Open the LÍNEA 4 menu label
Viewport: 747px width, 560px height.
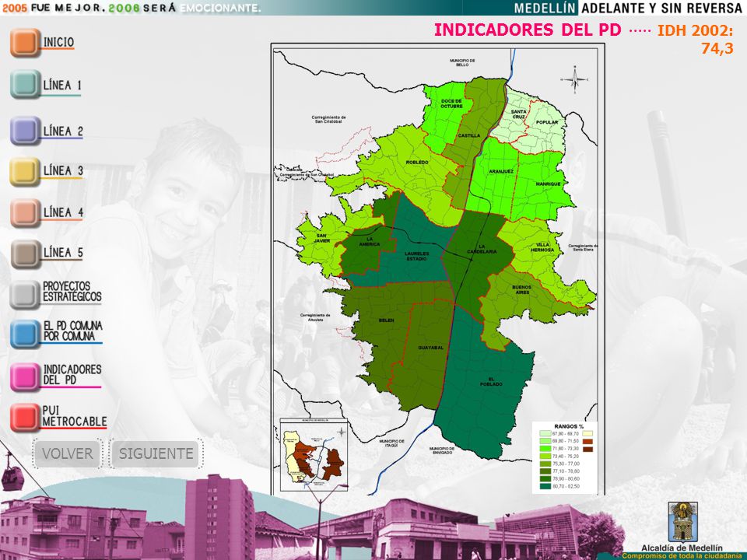click(63, 212)
